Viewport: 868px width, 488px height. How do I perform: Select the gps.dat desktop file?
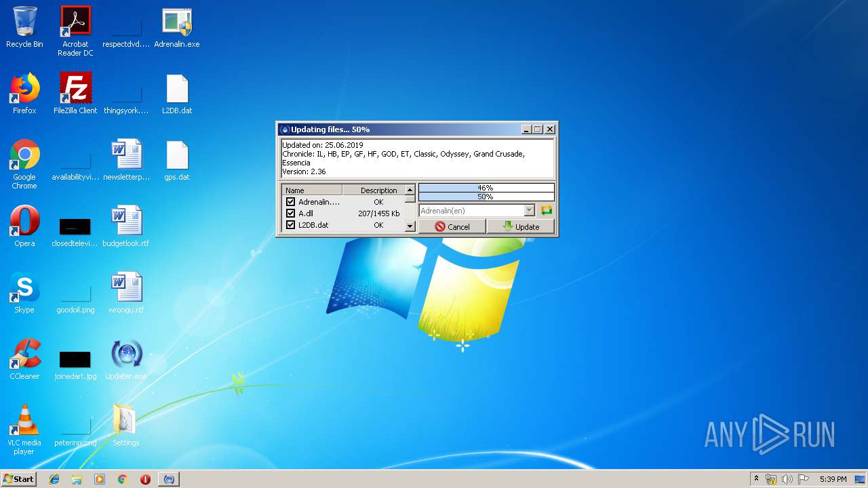177,161
